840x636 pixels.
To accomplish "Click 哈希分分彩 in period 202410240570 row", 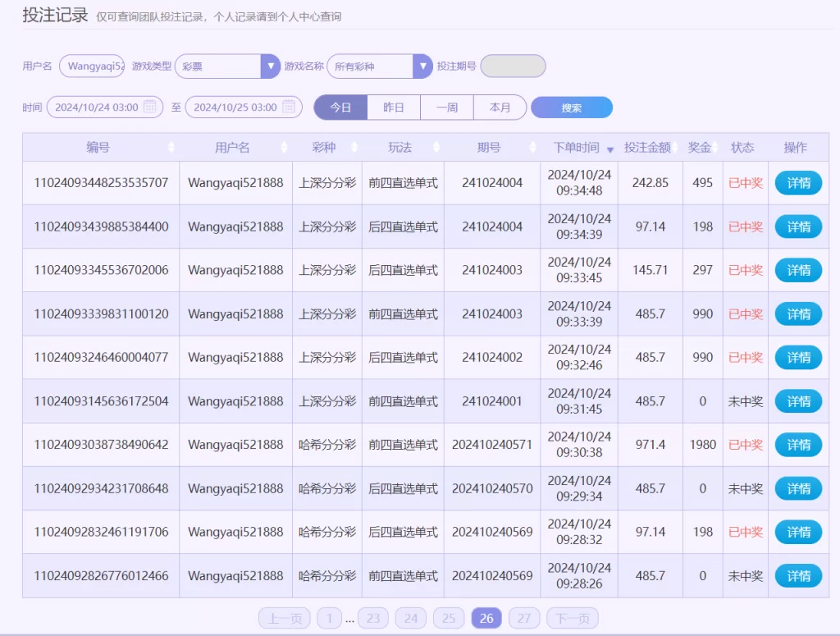I will pyautogui.click(x=327, y=488).
